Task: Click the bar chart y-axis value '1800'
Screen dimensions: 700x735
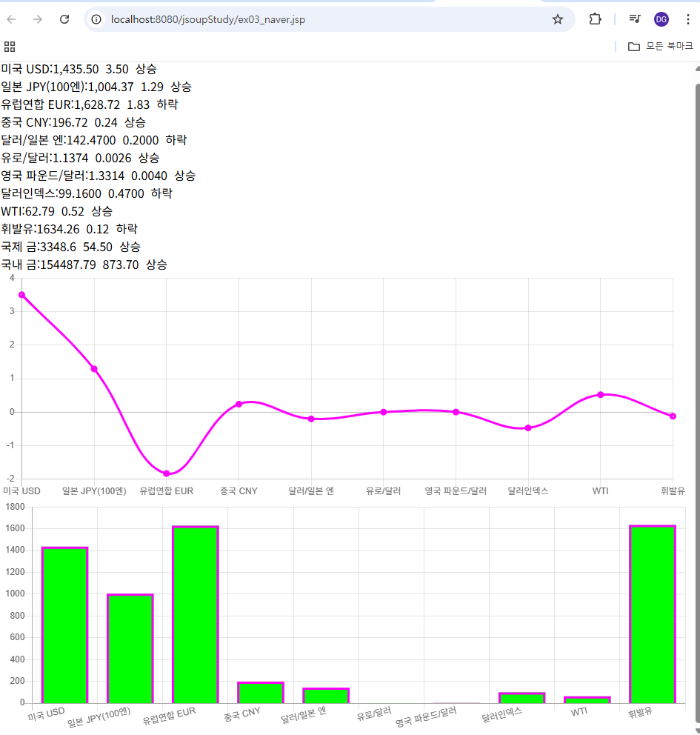Action: (16, 507)
